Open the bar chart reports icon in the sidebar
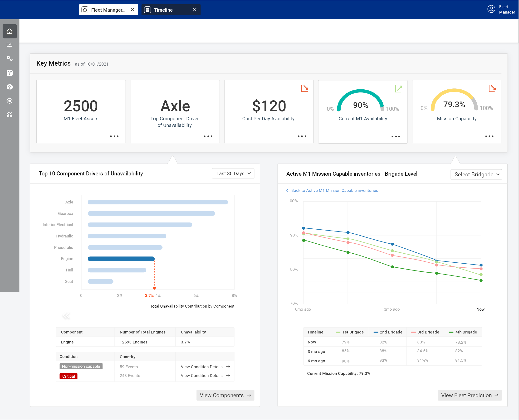Viewport: 519px width, 420px height. coord(10,115)
